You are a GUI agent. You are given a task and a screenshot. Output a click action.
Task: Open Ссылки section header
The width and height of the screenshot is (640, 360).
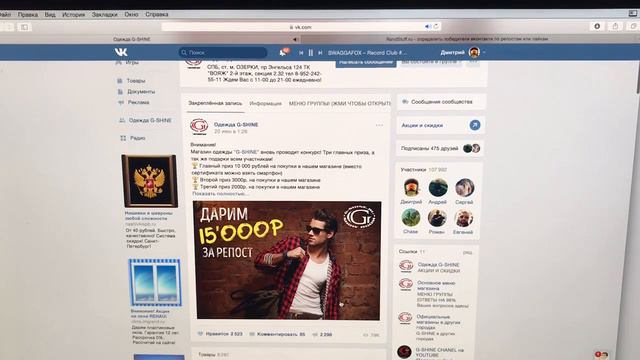pyautogui.click(x=411, y=252)
